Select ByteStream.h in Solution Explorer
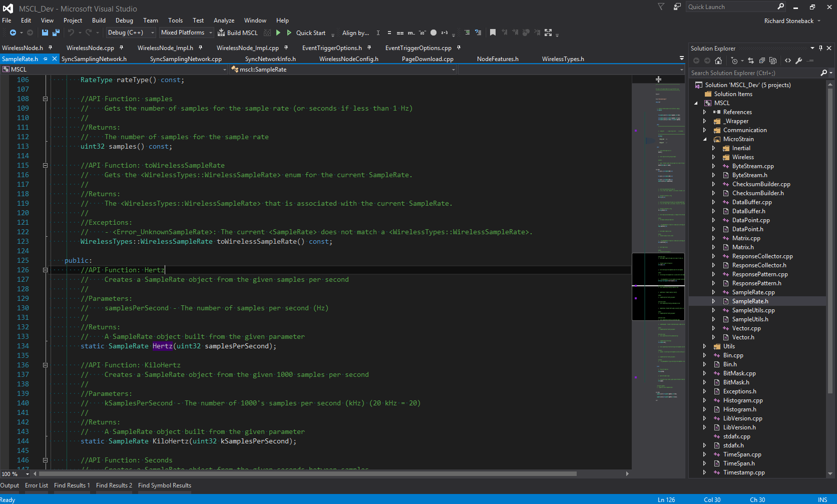Screen dimensions: 837x504 coord(749,175)
